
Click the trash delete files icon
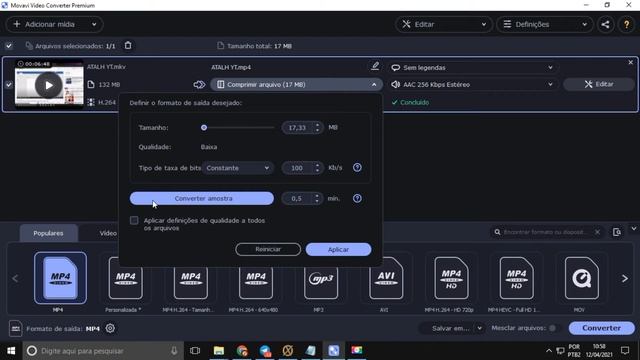tap(128, 45)
